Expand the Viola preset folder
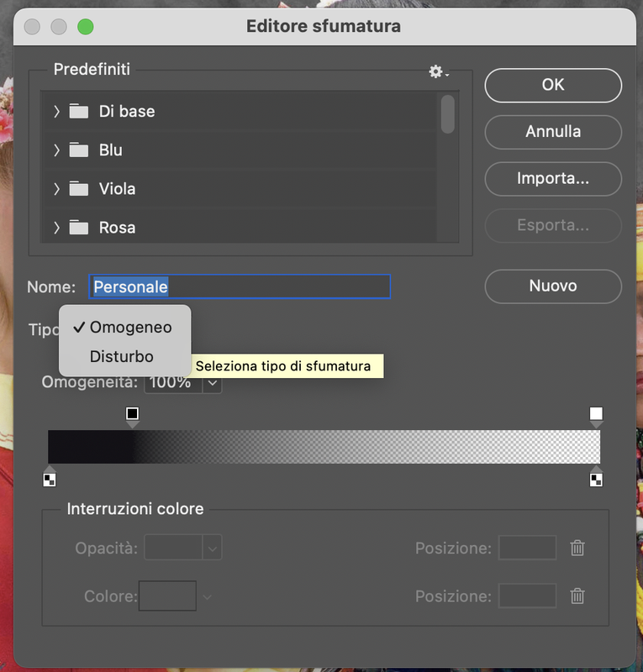This screenshot has width=643, height=672. [x=56, y=188]
